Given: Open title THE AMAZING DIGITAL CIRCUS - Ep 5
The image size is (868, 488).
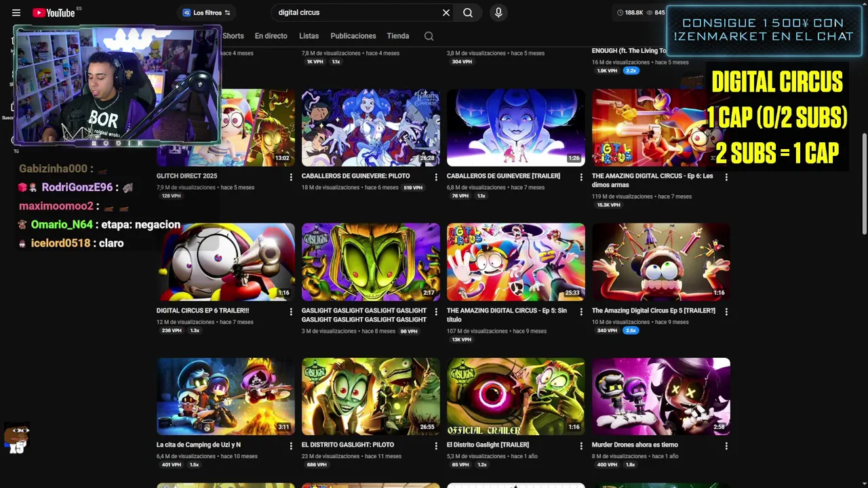Looking at the screenshot, I should (x=507, y=314).
